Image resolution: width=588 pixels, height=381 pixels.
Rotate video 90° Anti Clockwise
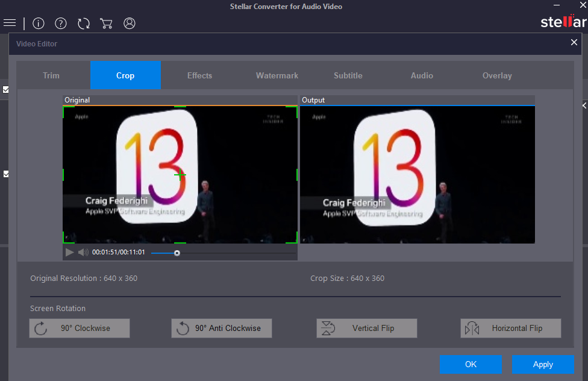[222, 328]
